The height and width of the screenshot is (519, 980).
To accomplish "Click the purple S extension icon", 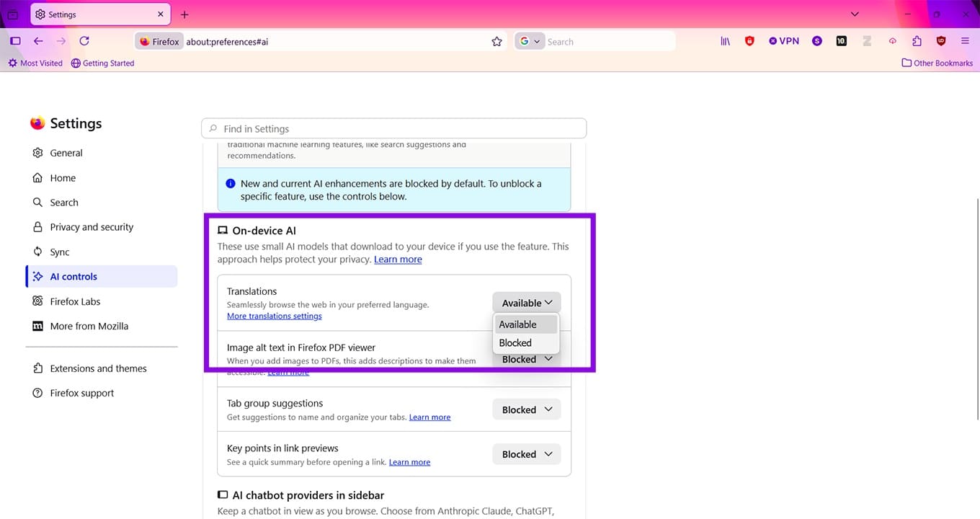I will point(817,41).
